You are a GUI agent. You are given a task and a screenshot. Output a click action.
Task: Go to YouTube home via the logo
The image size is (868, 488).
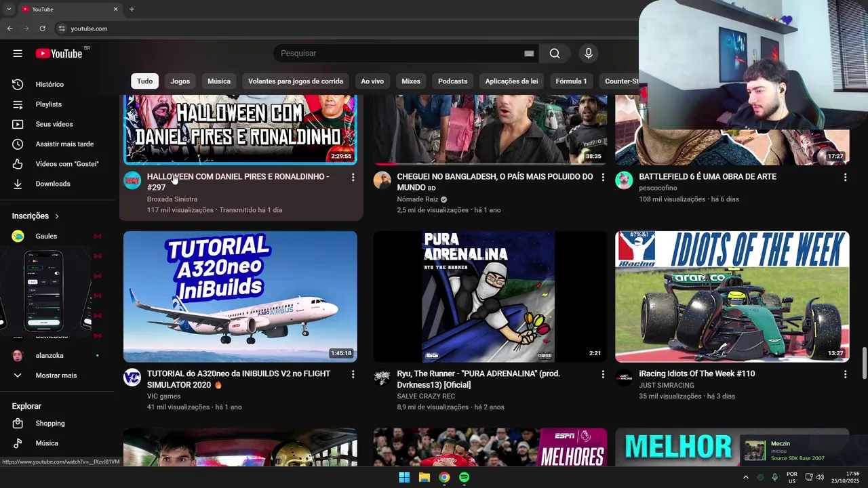(59, 54)
